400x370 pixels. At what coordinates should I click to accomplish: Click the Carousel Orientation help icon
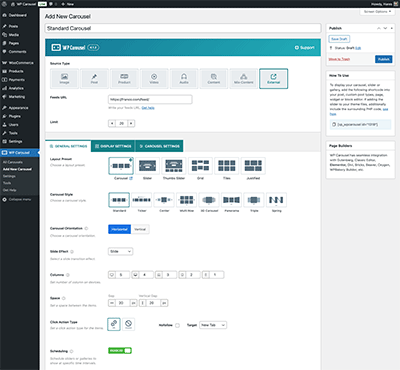(86, 228)
